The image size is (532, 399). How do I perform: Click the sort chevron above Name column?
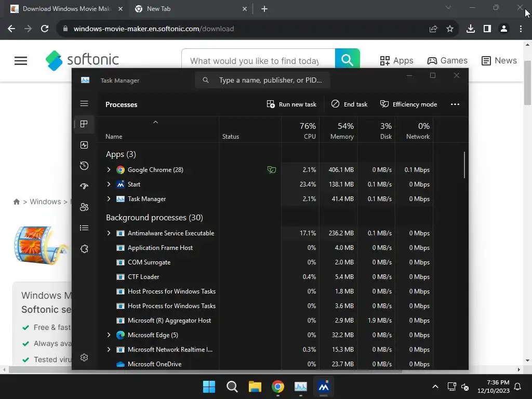point(155,122)
